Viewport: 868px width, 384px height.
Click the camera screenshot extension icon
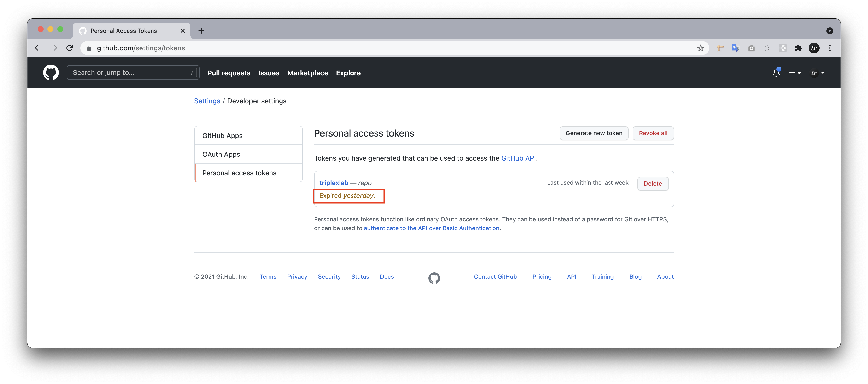pyautogui.click(x=751, y=48)
